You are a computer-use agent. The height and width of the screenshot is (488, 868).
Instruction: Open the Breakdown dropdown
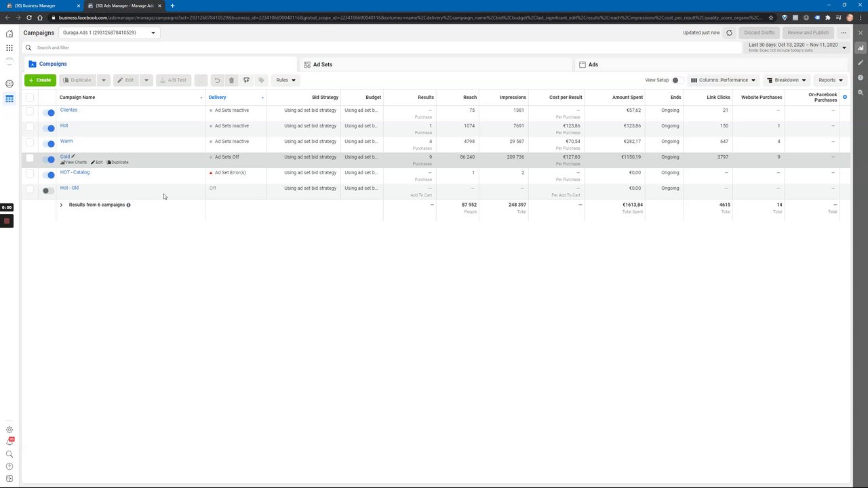(x=787, y=80)
